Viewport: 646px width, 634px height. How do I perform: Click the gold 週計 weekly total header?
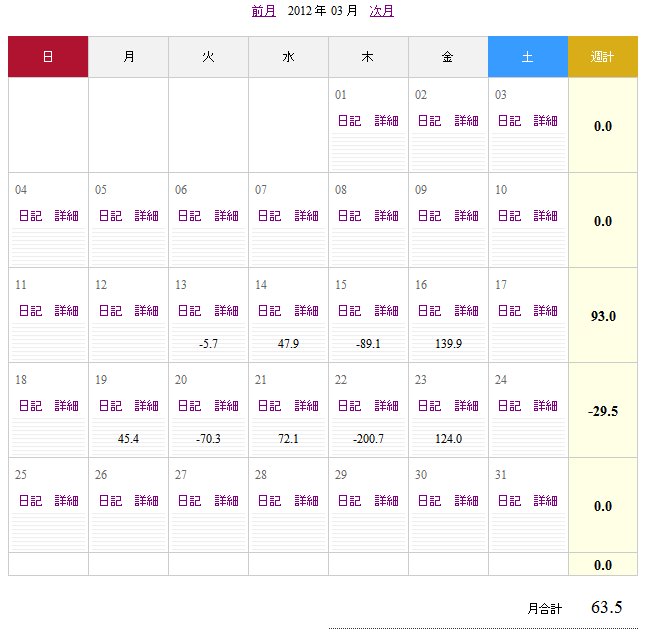coord(603,57)
